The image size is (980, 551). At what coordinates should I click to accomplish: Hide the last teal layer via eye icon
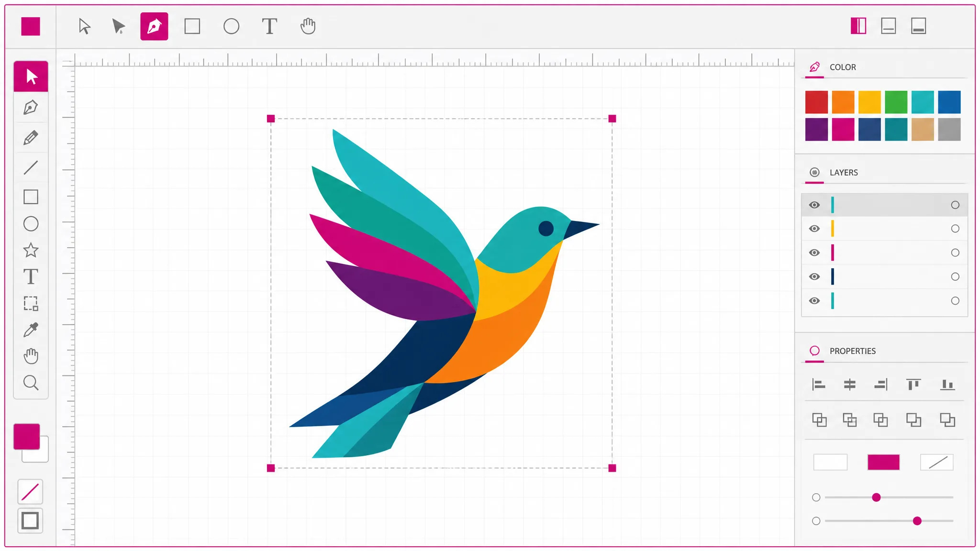coord(814,301)
